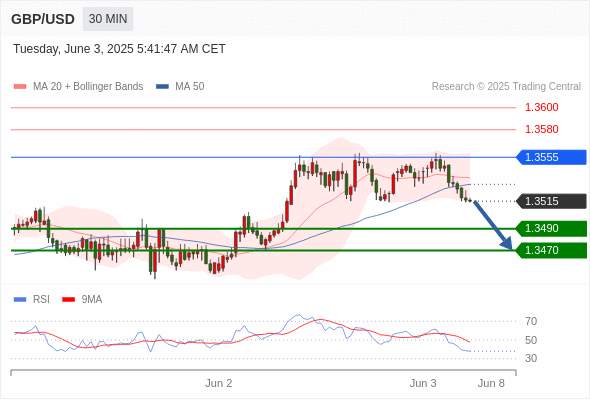Click the RSI 50 level label
This screenshot has width=590, height=400.
click(x=531, y=340)
